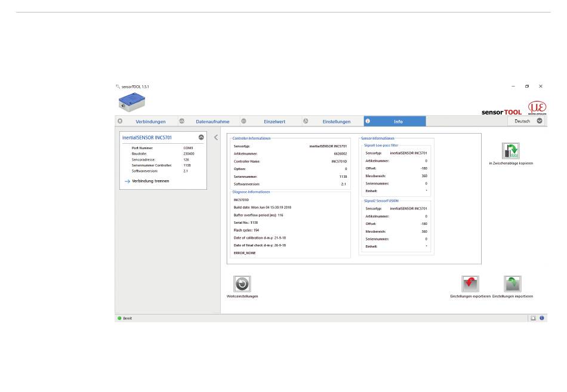This screenshot has height=392, width=567.
Task: Click the Einstellungen importieren green arrow icon
Action: coord(513,283)
